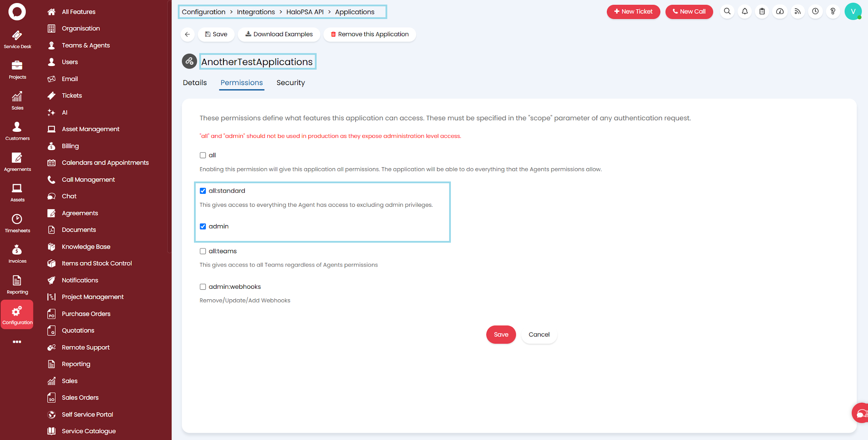Click the help question mark icon
Viewport: 868px width, 440px height.
click(x=833, y=12)
